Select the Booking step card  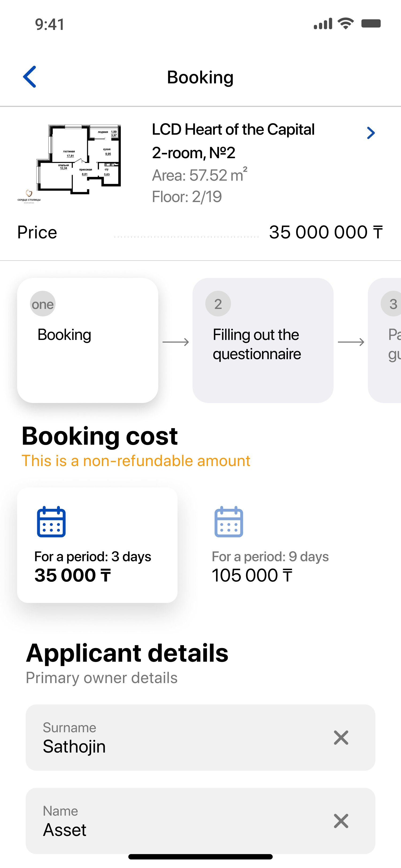(x=88, y=340)
